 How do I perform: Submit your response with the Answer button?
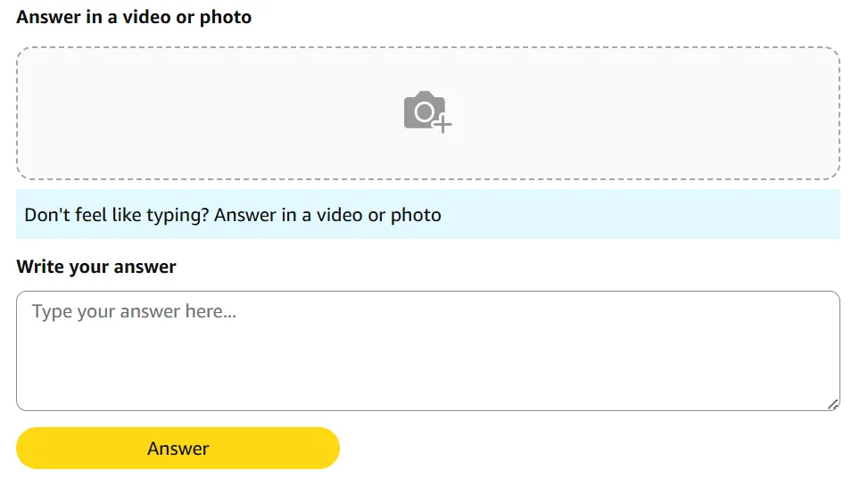178,449
